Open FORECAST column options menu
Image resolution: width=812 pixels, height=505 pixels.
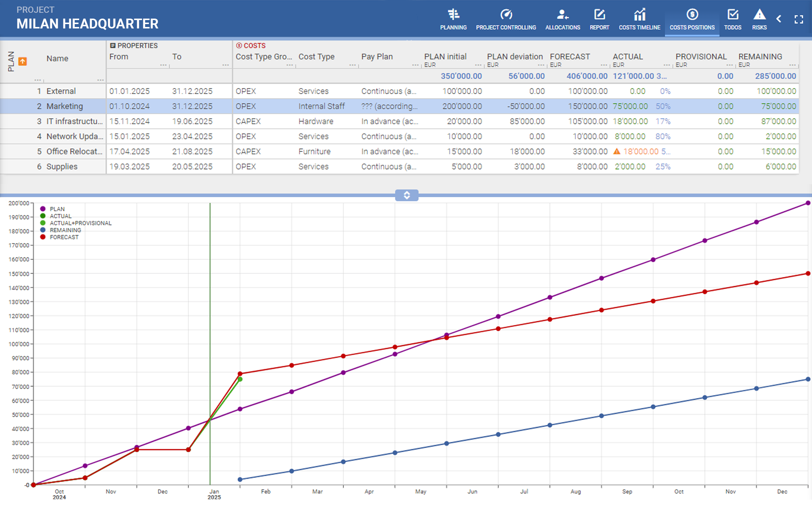pyautogui.click(x=604, y=65)
